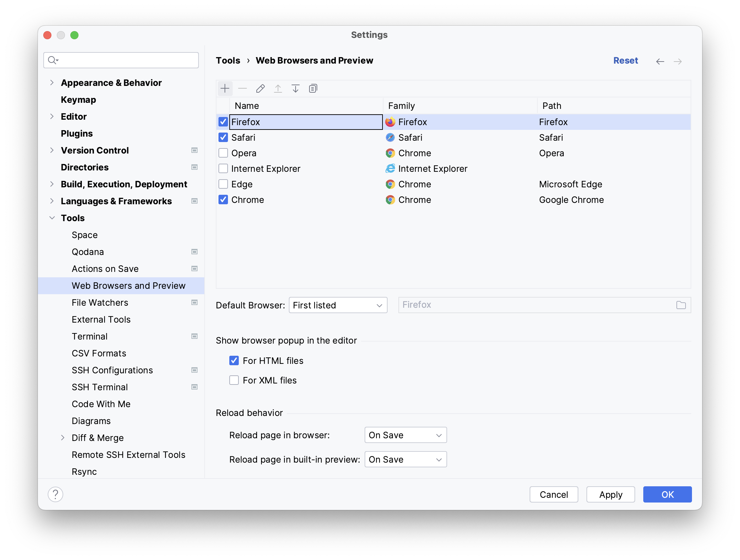The width and height of the screenshot is (740, 560).
Task: Open Reload page in built-in preview dropdown
Action: click(x=406, y=459)
